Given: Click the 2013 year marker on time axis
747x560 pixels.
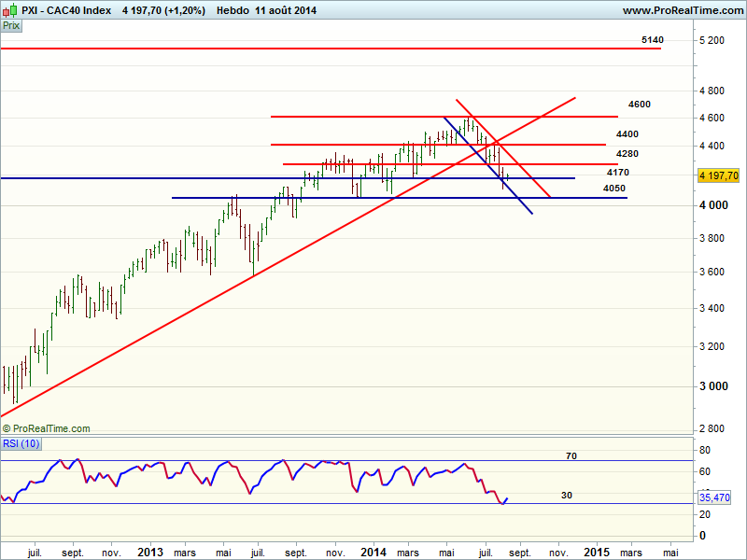Looking at the screenshot, I should click(x=150, y=552).
